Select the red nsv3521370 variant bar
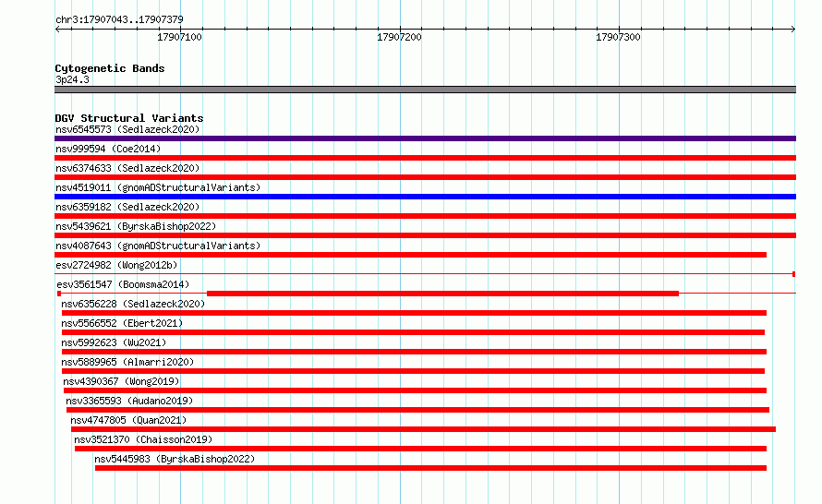822x504 pixels. coord(420,449)
